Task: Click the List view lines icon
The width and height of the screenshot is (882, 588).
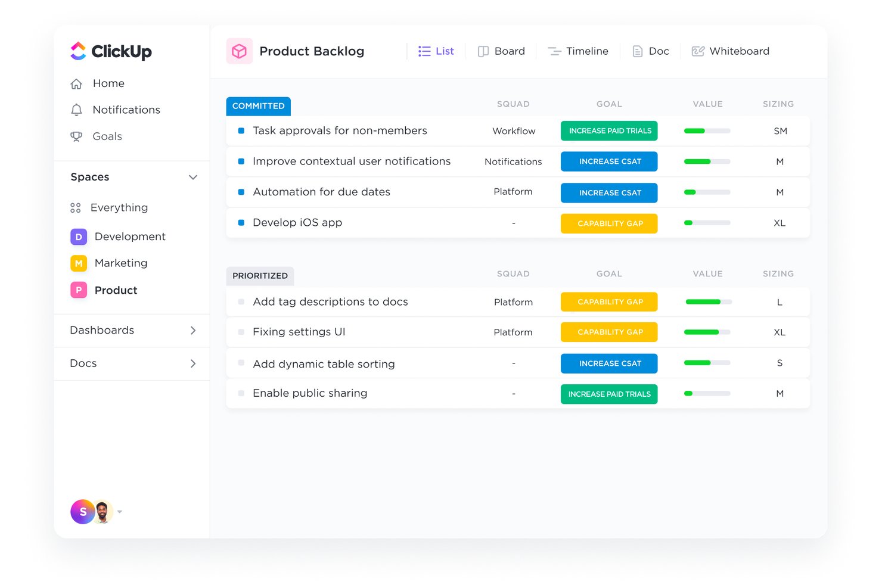Action: coord(424,51)
